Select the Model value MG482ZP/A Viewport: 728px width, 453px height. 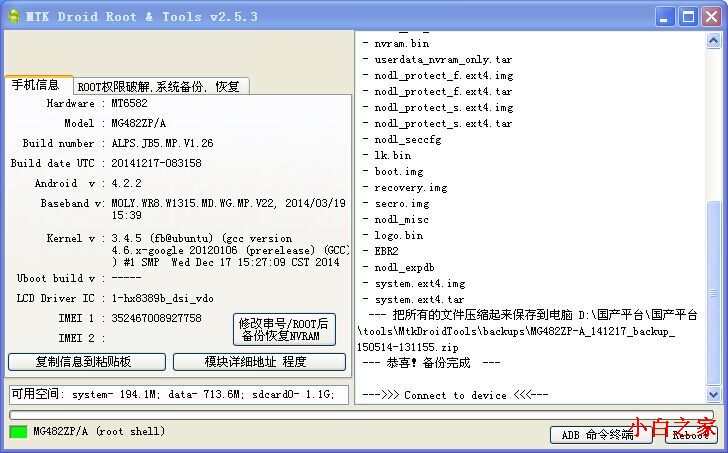click(x=138, y=123)
